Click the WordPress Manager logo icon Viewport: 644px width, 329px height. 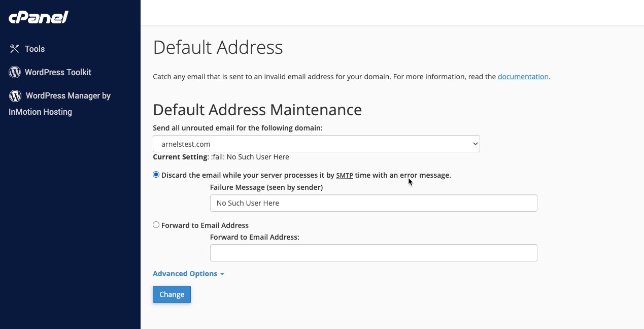[15, 95]
